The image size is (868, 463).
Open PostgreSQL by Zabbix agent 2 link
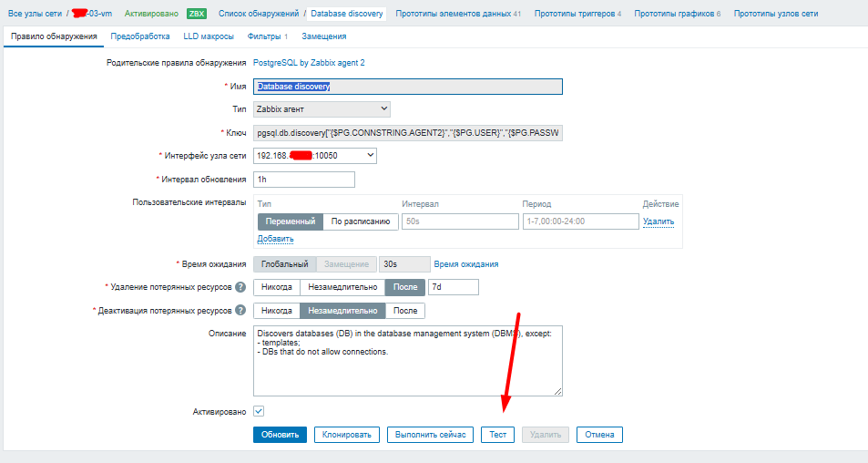tap(309, 63)
